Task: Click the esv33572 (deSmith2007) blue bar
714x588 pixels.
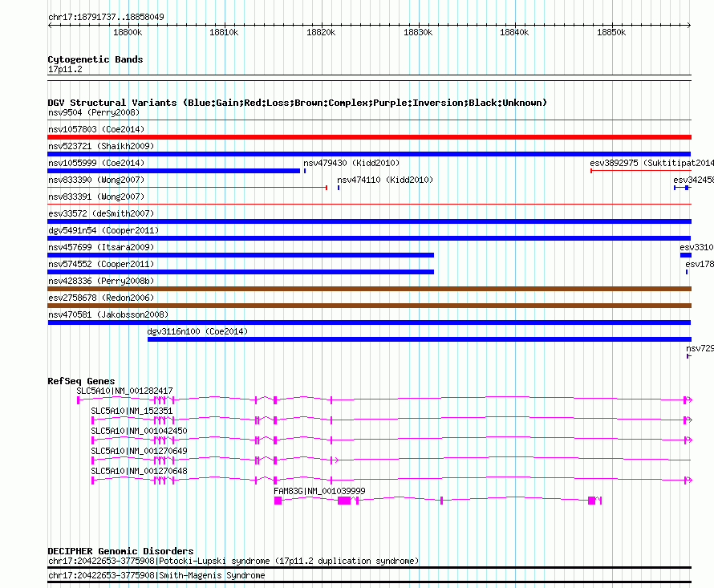Action: pos(369,221)
